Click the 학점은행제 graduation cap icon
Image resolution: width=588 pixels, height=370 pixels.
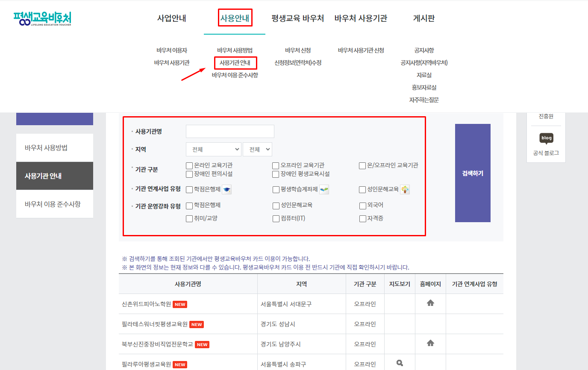pyautogui.click(x=226, y=189)
